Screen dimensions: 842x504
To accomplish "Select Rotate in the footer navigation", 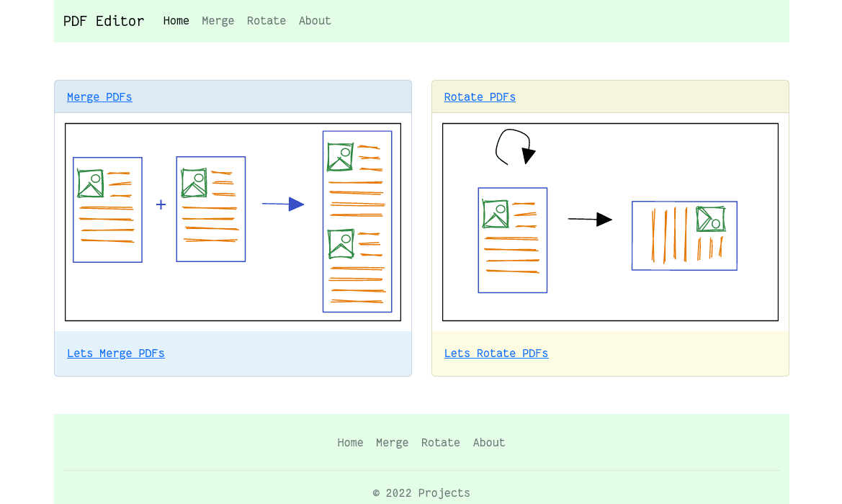I will point(440,443).
